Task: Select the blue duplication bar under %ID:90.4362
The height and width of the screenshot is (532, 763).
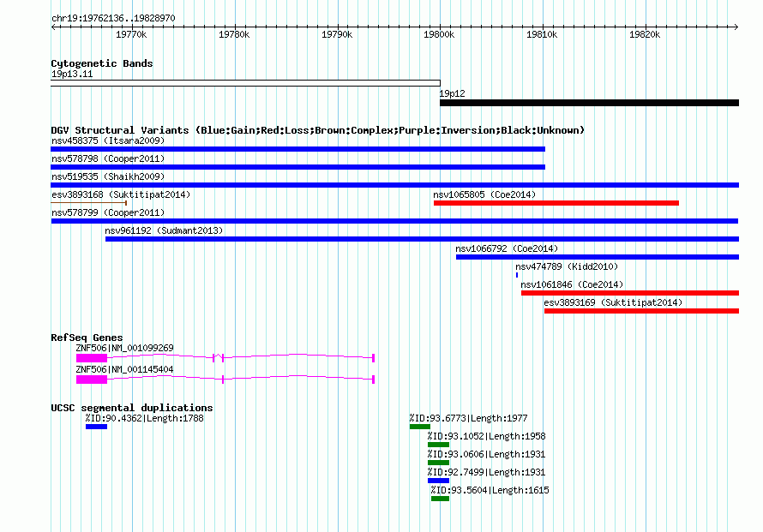Action: tap(96, 427)
